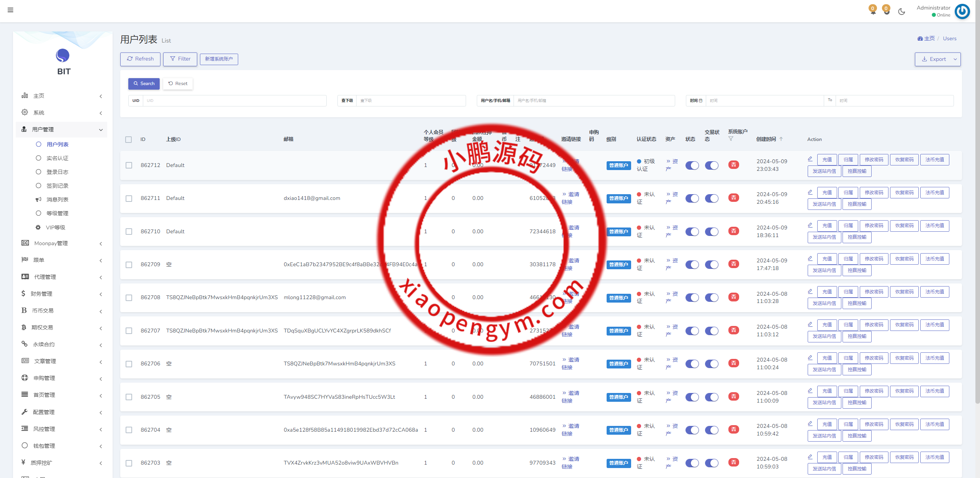Click the edit pencil icon for user 862711
This screenshot has width=980, height=478.
(810, 192)
